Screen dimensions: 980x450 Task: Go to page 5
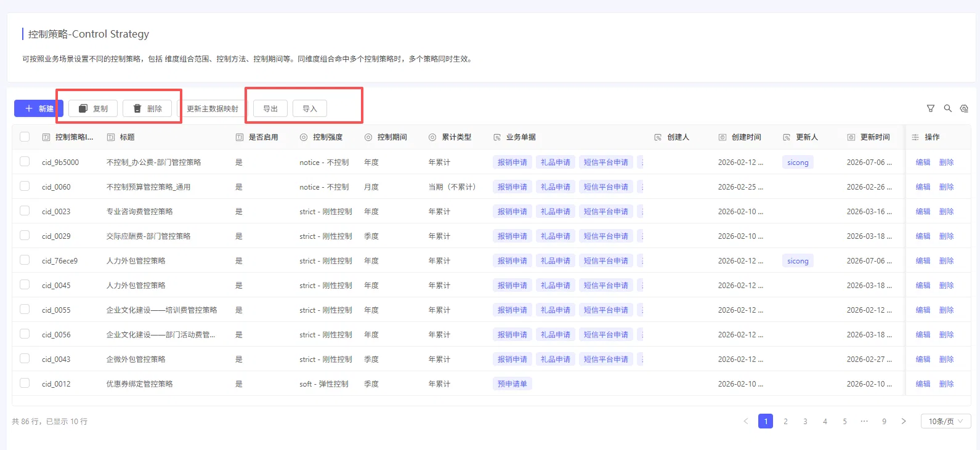[844, 421]
